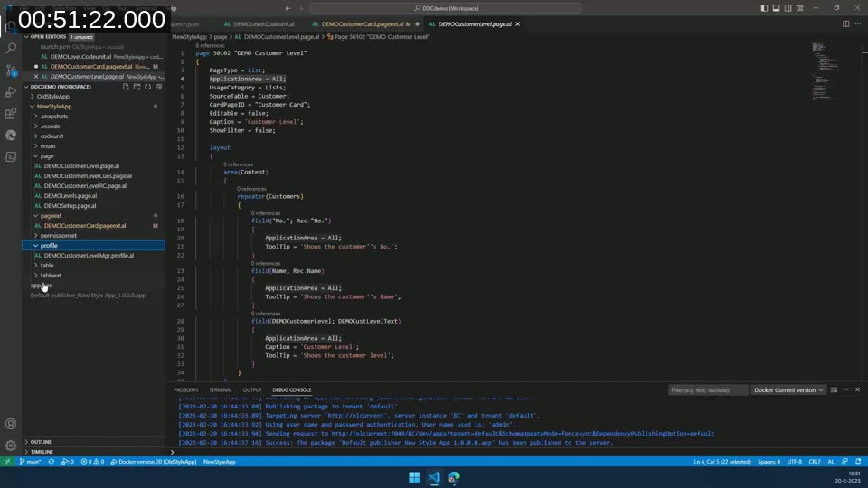Screen dimensions: 868x488
Task: Collapse the profile folder
Action: click(x=49, y=246)
